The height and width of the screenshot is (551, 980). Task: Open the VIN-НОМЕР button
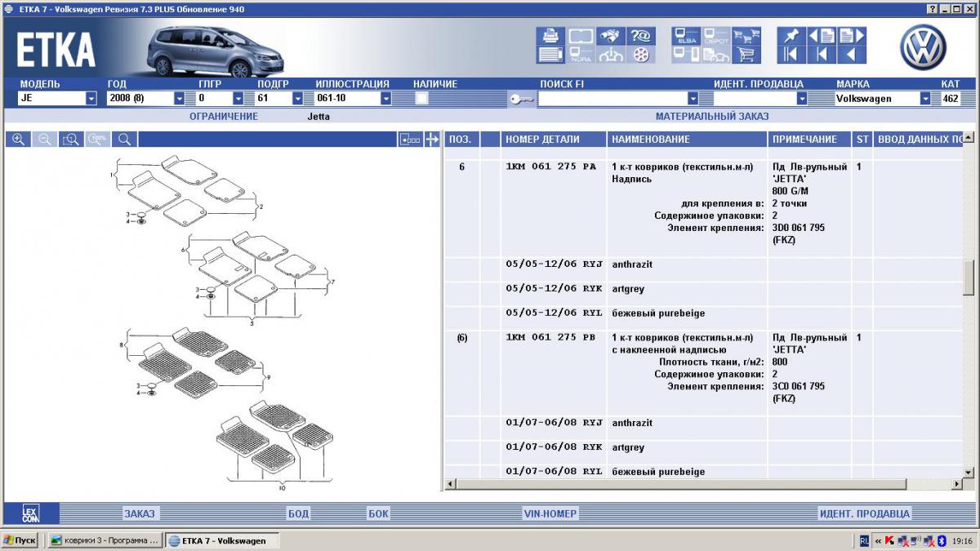550,513
